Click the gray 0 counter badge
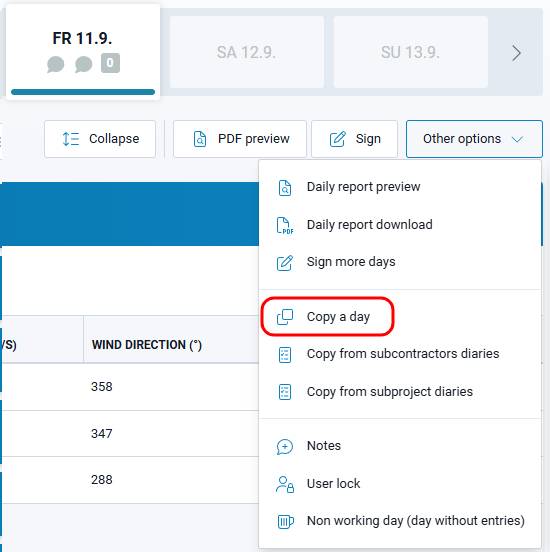Image resolution: width=550 pixels, height=552 pixels. click(x=110, y=63)
